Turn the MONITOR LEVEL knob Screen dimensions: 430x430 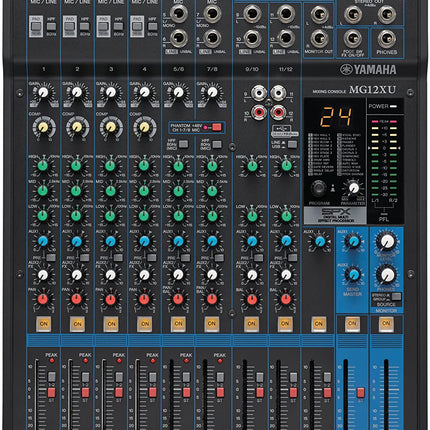(387, 241)
